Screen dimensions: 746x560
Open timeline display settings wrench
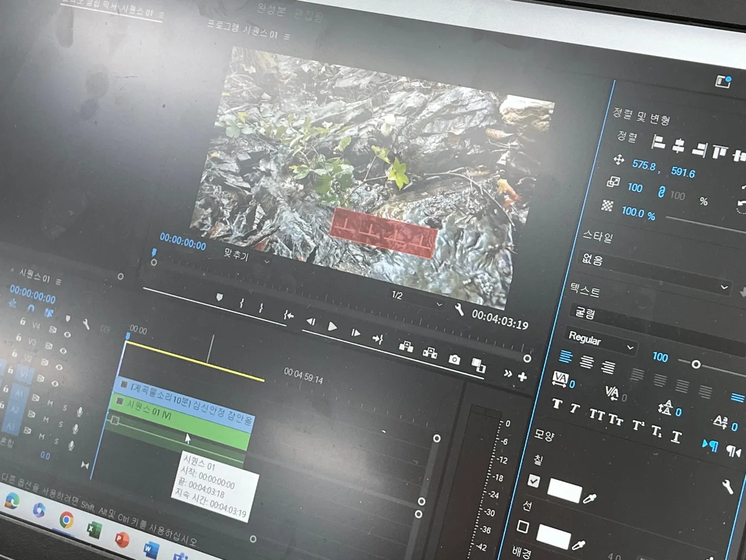[x=86, y=324]
